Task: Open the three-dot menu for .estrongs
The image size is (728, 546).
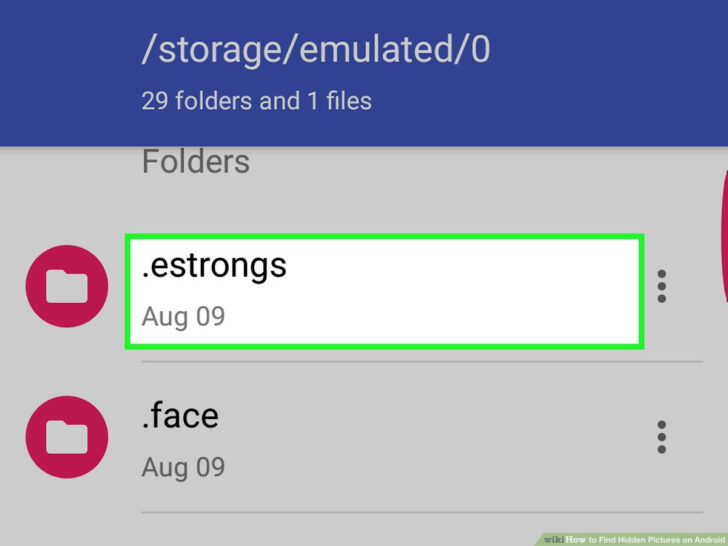Action: [661, 287]
